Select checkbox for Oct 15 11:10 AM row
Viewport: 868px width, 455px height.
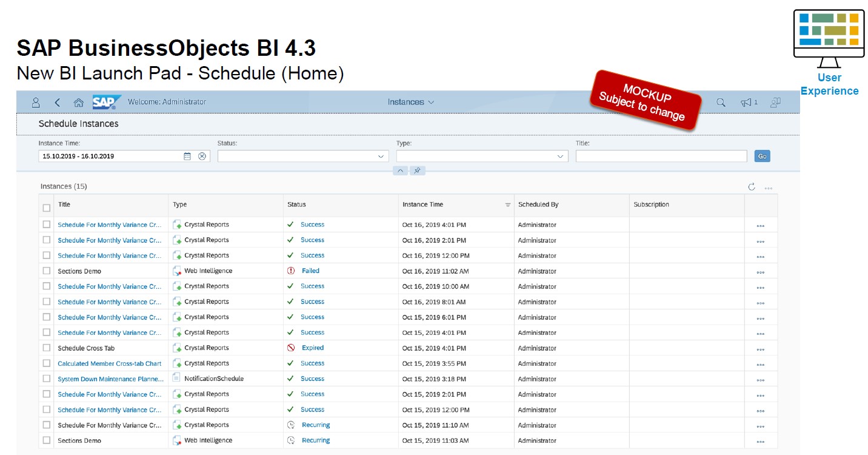point(47,425)
